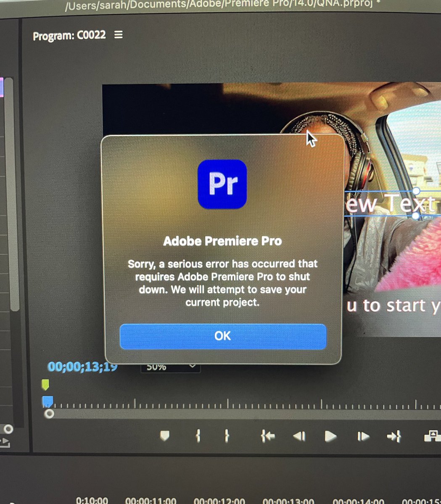Click the Premiere Pro icon in the dialog
This screenshot has width=441, height=504.
click(x=222, y=184)
